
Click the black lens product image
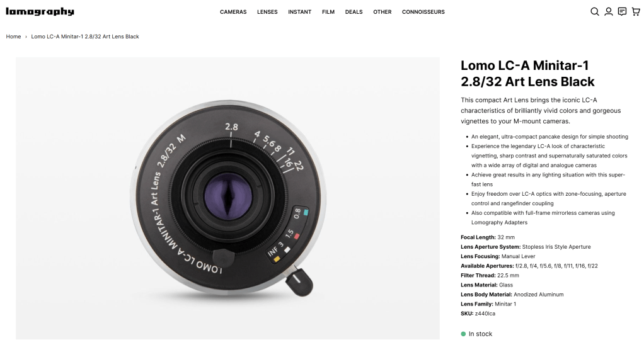[227, 198]
